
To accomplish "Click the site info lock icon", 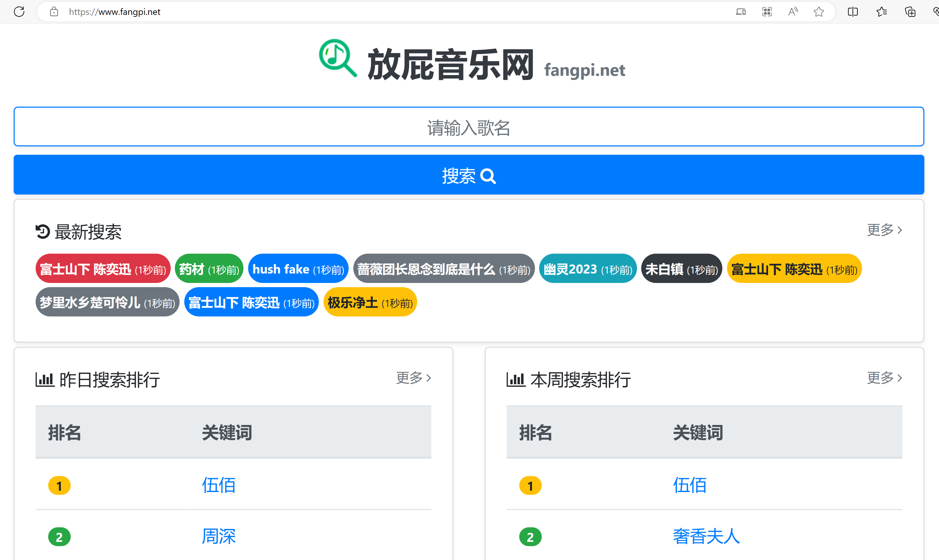I will 54,12.
